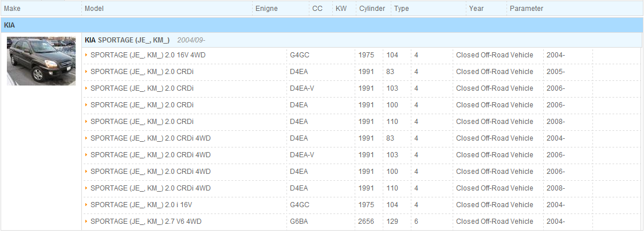644x233 pixels.
Task: Open the KIA SPORTAGE (JE_, KM_) 2004/09- heading
Action: [145, 40]
